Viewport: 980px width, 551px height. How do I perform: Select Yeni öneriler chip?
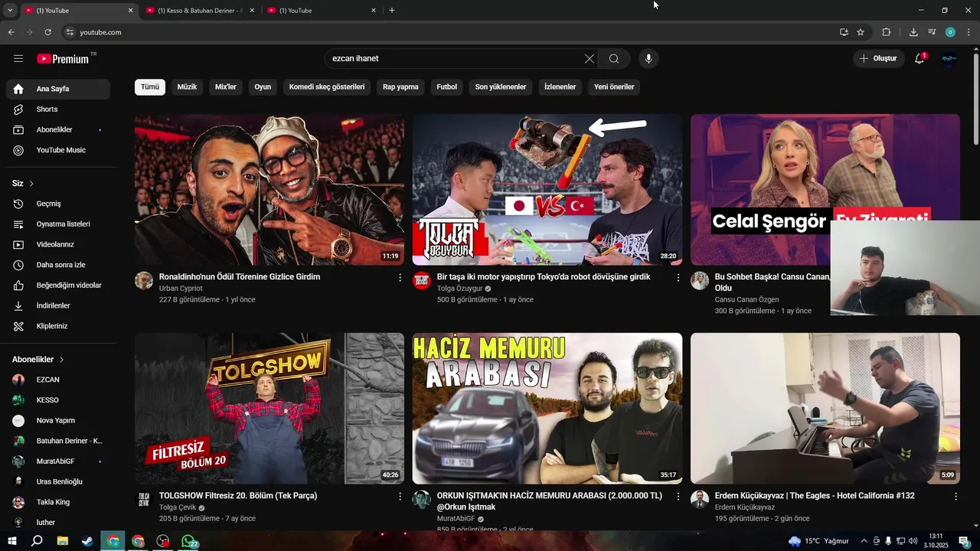[614, 87]
